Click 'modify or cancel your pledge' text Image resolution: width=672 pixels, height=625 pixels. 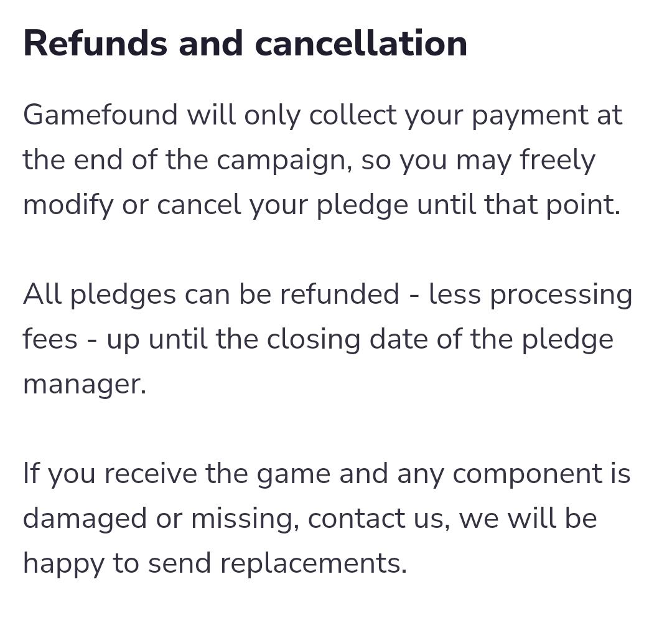tap(215, 205)
